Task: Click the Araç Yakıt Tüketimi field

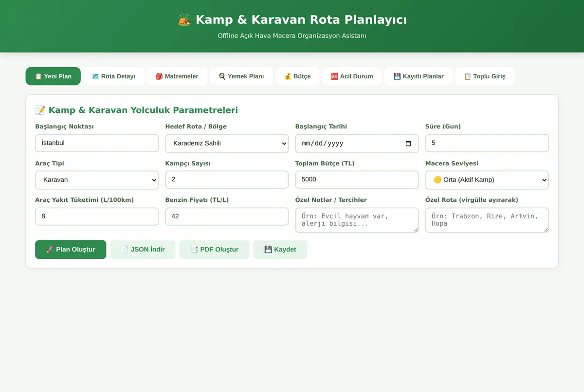Action: click(x=97, y=216)
